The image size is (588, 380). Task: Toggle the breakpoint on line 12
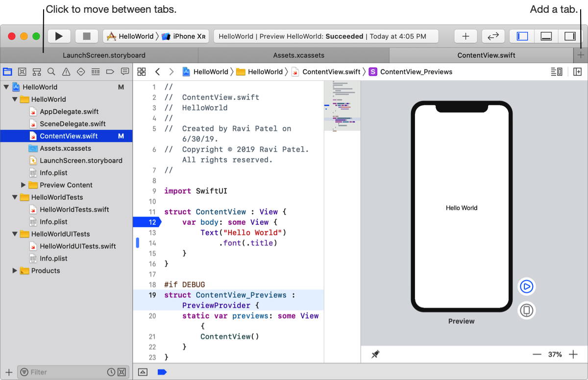tap(147, 222)
